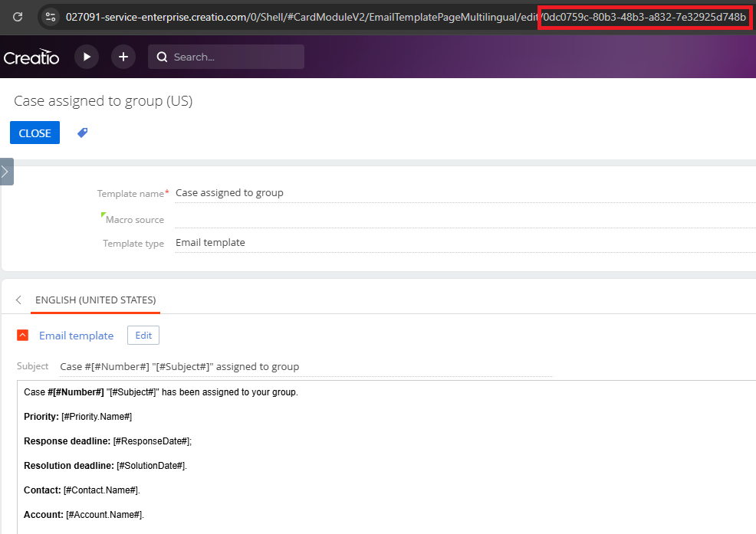Expand the left side panel arrow
The width and height of the screenshot is (756, 534).
6,172
